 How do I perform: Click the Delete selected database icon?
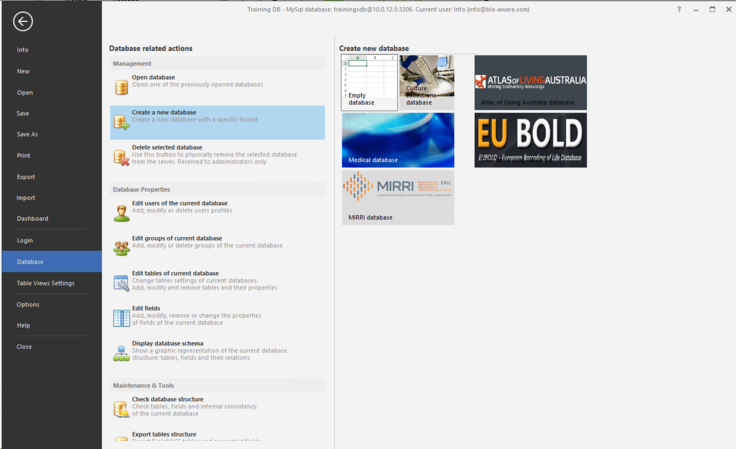[122, 157]
